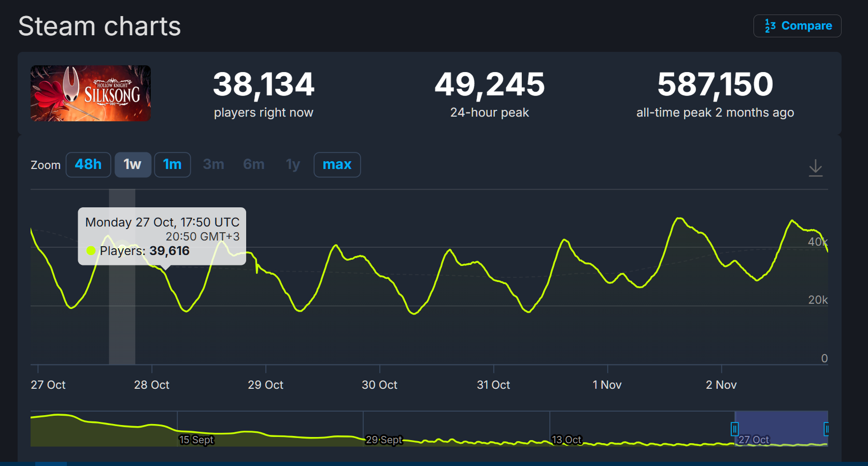Click the 29 Oct axis label

pyautogui.click(x=266, y=385)
